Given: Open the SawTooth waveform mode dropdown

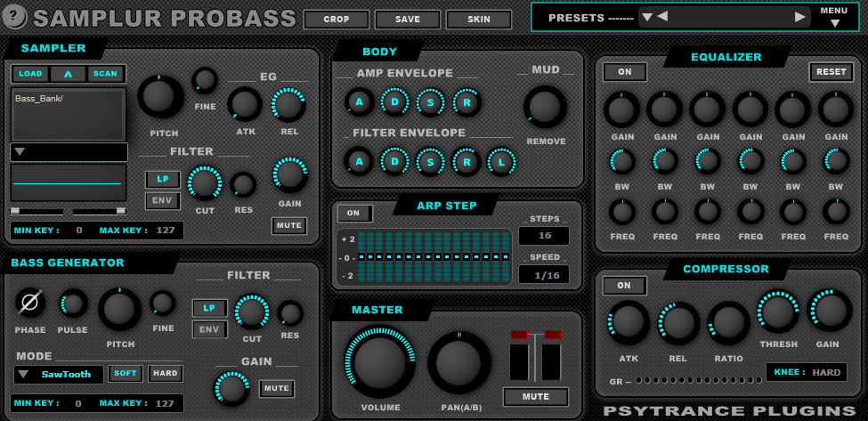Looking at the screenshot, I should [59, 375].
